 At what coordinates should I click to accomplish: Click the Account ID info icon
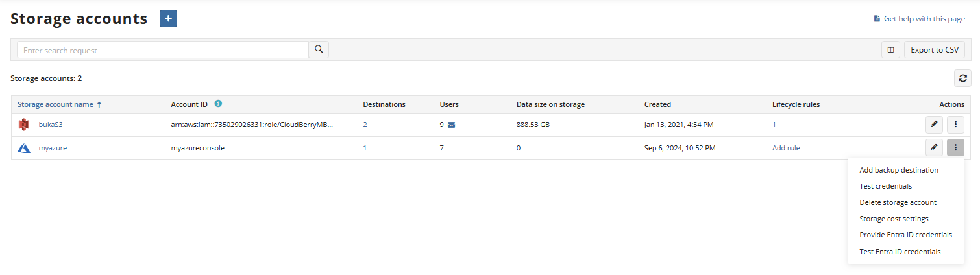(x=218, y=104)
